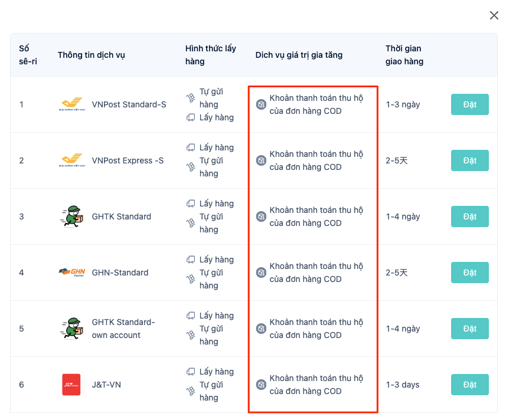
Task: Click the GHTK Standard courier mascot icon
Action: click(x=71, y=216)
